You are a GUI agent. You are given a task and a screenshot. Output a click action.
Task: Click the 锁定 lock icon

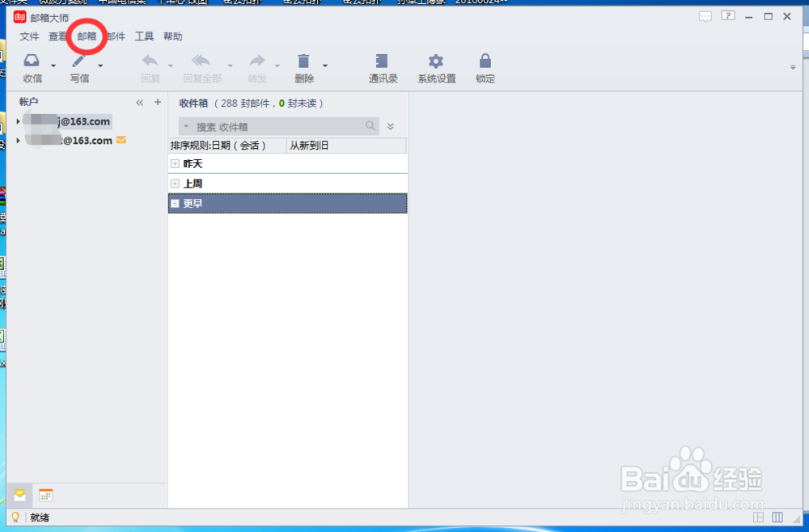484,67
